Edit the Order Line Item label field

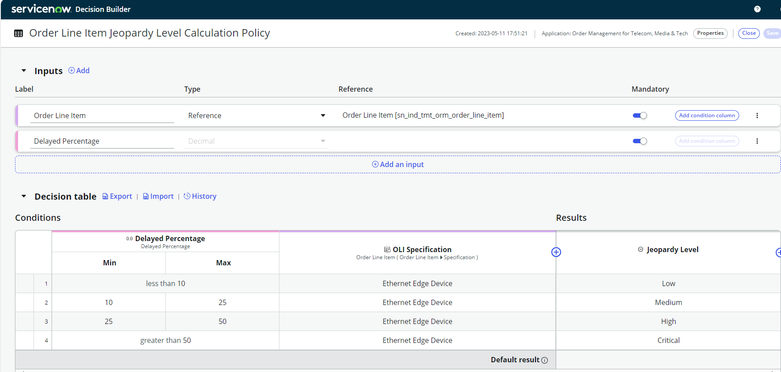[x=102, y=116]
